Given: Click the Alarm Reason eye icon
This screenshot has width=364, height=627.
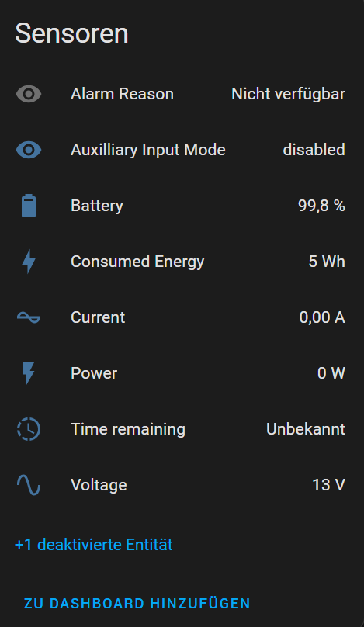Looking at the screenshot, I should click(x=29, y=94).
